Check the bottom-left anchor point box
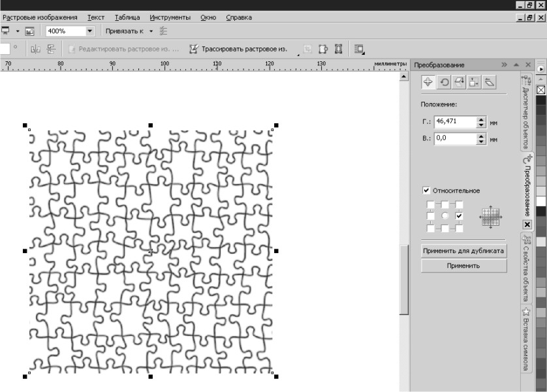 [430, 228]
